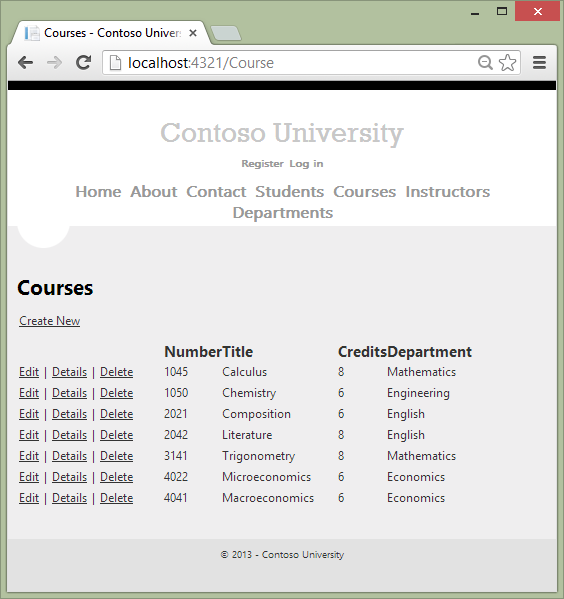View Details for Calculus

70,372
